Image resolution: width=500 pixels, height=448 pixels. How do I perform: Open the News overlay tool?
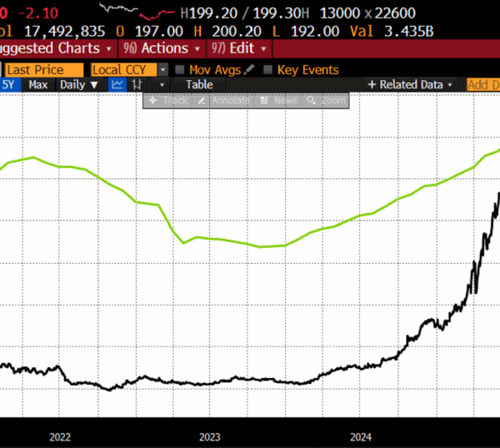click(x=279, y=100)
